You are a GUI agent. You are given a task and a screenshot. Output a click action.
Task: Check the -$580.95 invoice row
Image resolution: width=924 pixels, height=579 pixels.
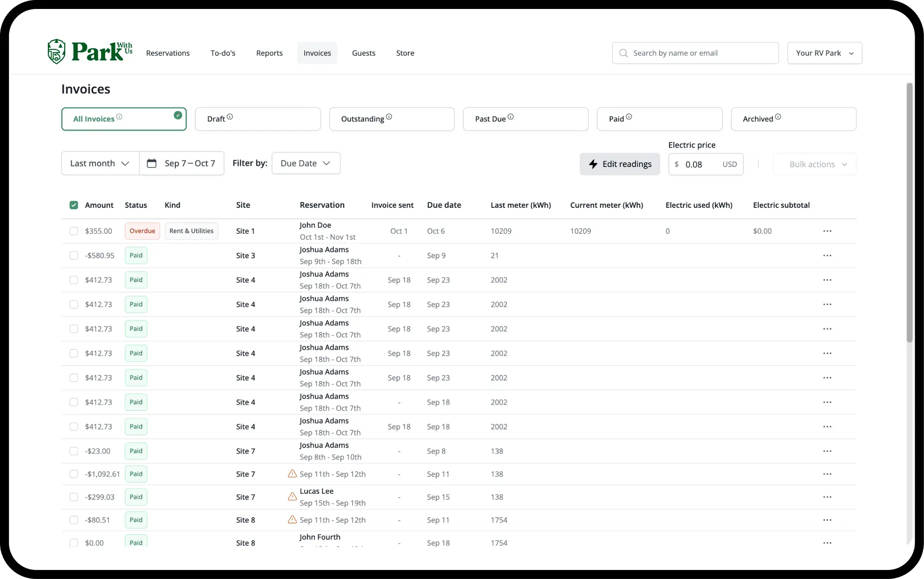[x=74, y=256]
